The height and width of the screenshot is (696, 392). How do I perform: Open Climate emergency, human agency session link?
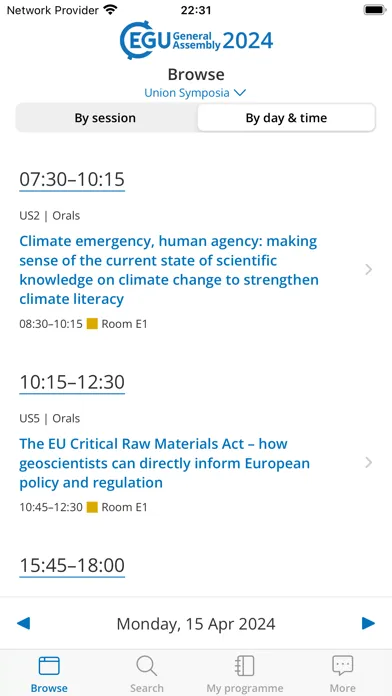click(x=169, y=270)
